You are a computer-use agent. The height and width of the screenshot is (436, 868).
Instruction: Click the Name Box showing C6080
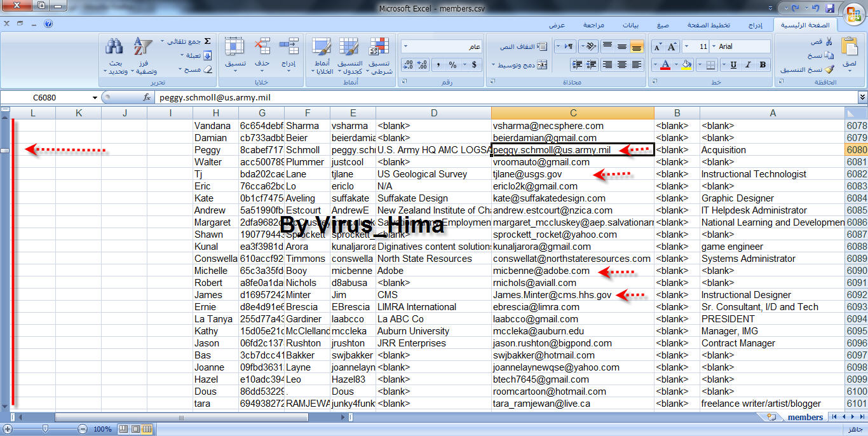[x=44, y=98]
